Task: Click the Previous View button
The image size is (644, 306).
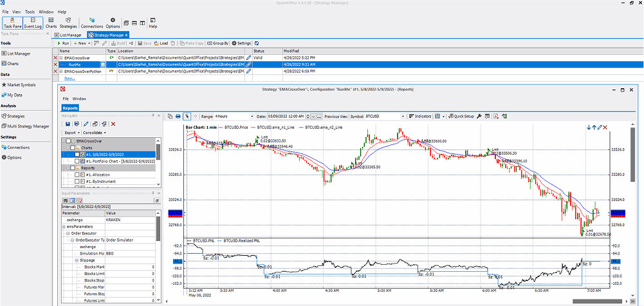Action: coord(336,117)
